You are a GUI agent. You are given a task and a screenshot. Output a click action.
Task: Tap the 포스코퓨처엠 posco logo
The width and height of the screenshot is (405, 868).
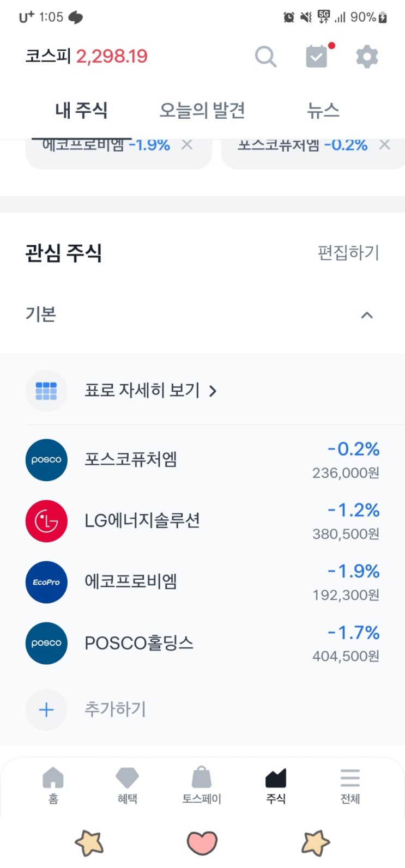(46, 460)
